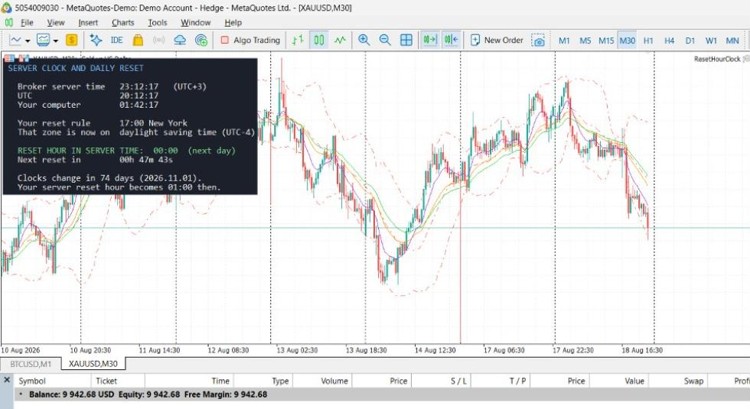750x409 pixels.
Task: Select the H1 timeframe
Action: point(648,41)
